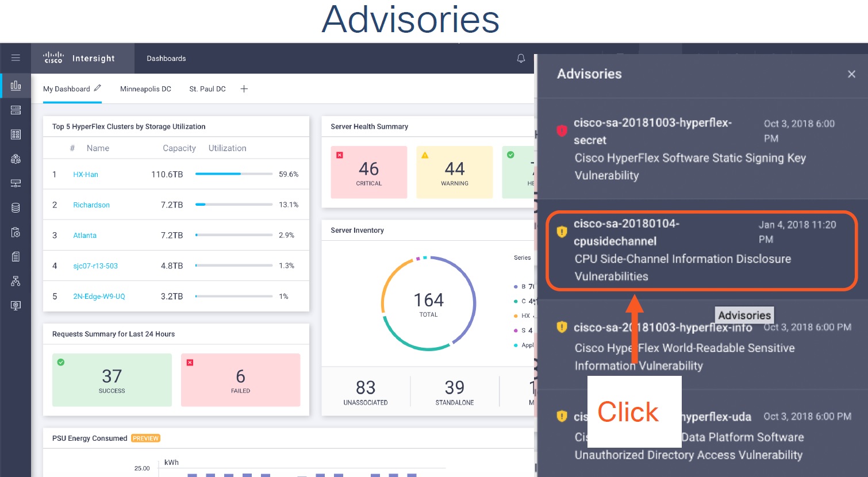Image resolution: width=868 pixels, height=477 pixels.
Task: Click yellow shield icon on hyperflex-info advisory
Action: coord(562,327)
